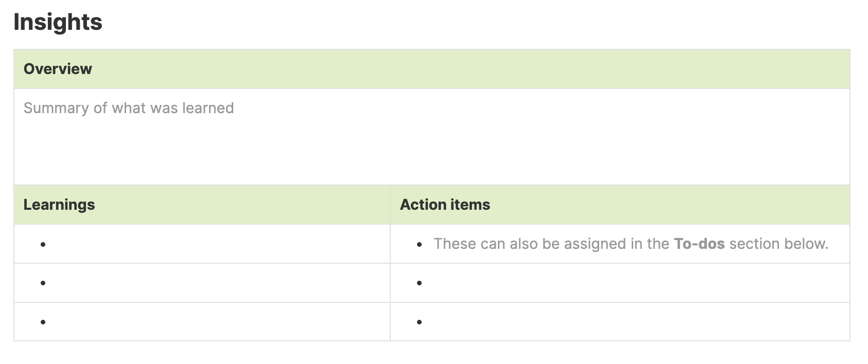868x364 pixels.
Task: Click the bold To-dos text
Action: tap(699, 244)
